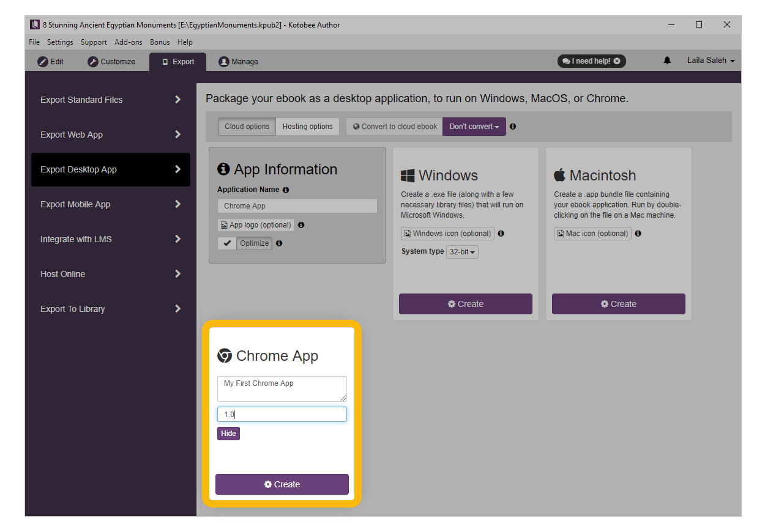This screenshot has width=765, height=532.
Task: Click Create under Windows
Action: pyautogui.click(x=466, y=304)
